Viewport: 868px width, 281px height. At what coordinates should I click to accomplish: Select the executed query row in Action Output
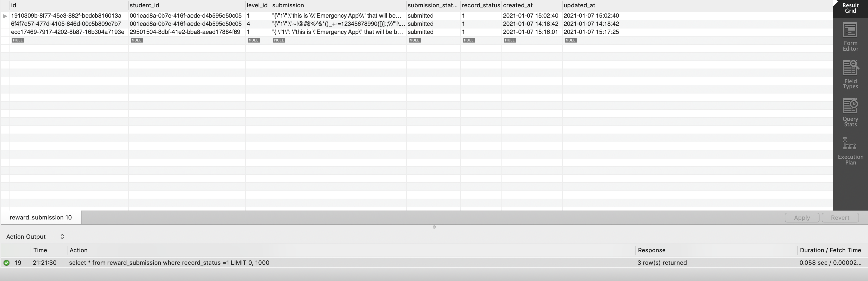coord(169,263)
